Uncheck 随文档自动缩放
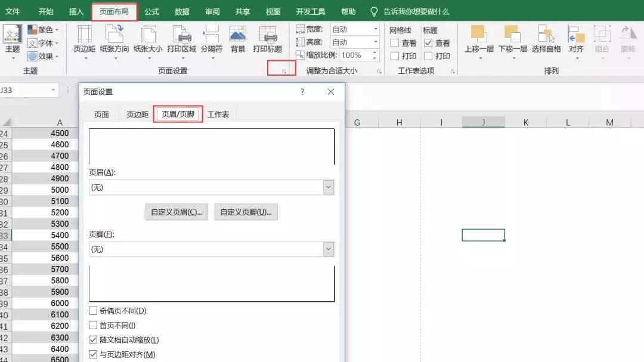The image size is (644, 362). coord(92,339)
